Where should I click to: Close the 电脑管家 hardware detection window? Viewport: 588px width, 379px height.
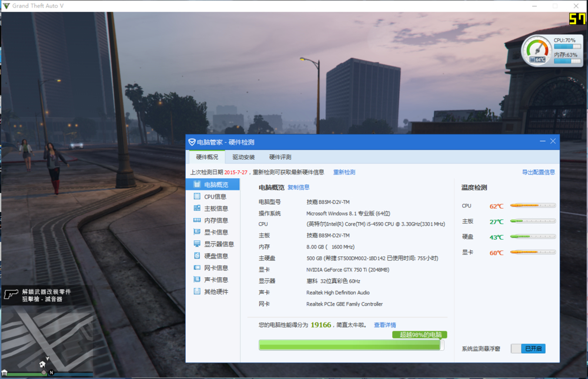pos(553,142)
